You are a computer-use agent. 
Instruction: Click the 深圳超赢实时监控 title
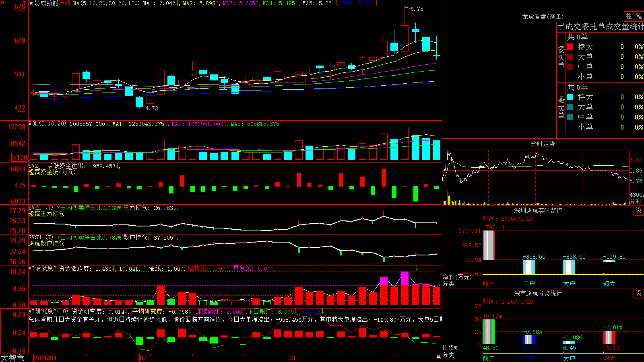click(538, 210)
